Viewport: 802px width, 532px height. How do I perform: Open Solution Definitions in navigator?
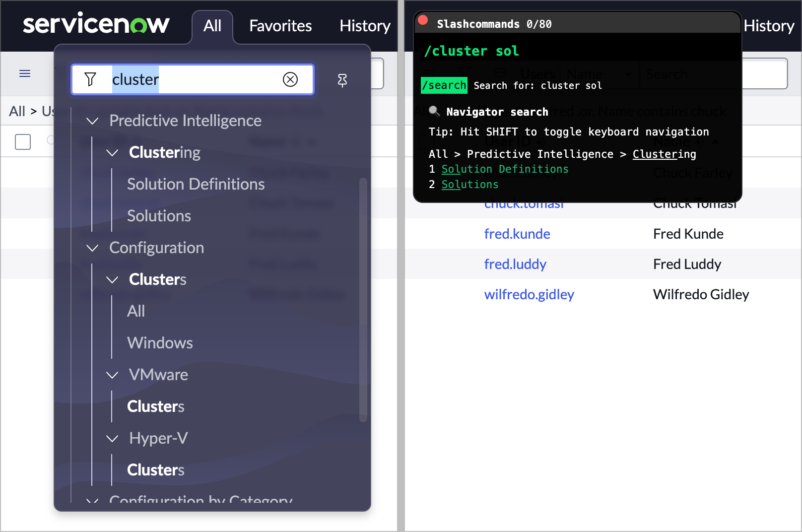tap(196, 184)
